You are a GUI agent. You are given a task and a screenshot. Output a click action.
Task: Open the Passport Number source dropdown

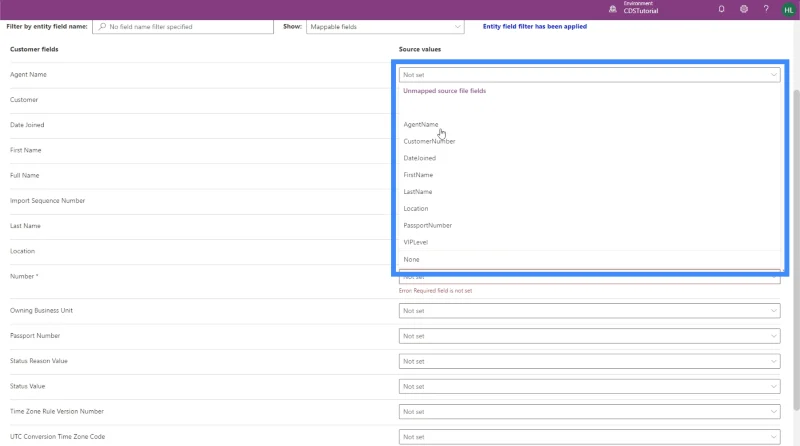tap(589, 336)
